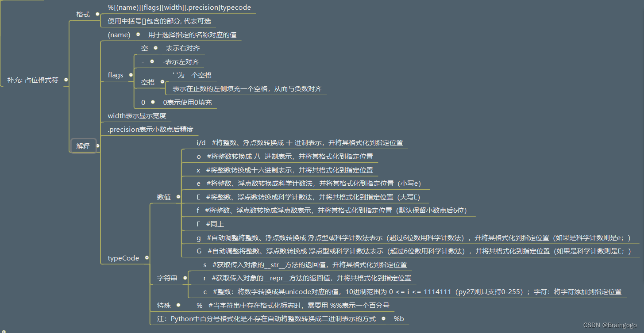Collapse the 空 flag node toggle dot
Image resolution: width=644 pixels, height=333 pixels.
155,47
